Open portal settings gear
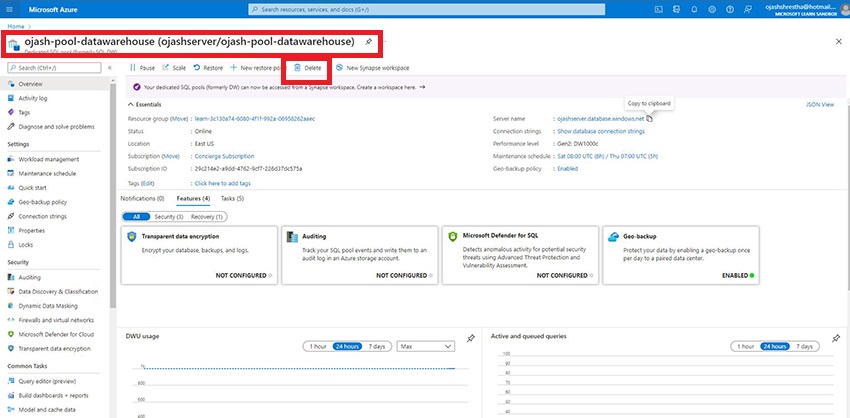850x418 pixels. coord(712,9)
